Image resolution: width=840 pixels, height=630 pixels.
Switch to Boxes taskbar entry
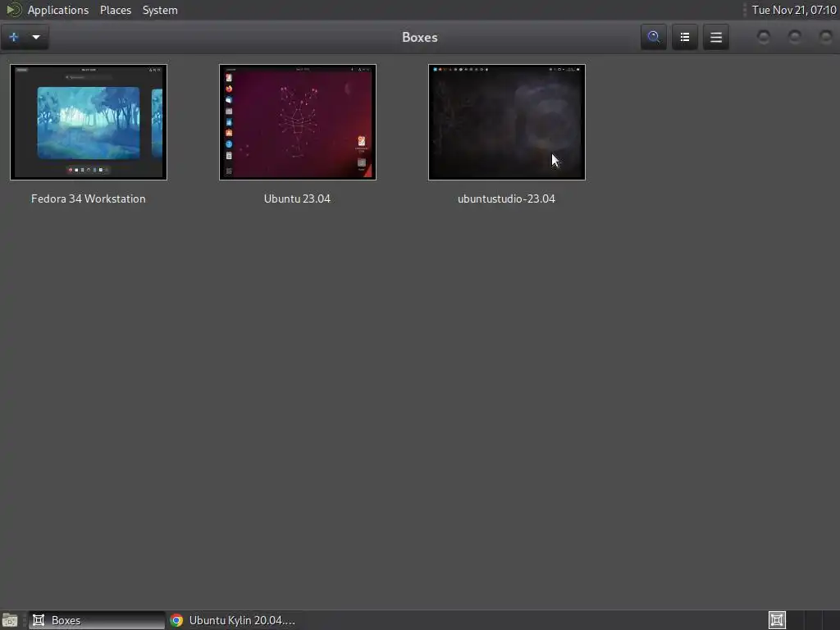tap(97, 620)
